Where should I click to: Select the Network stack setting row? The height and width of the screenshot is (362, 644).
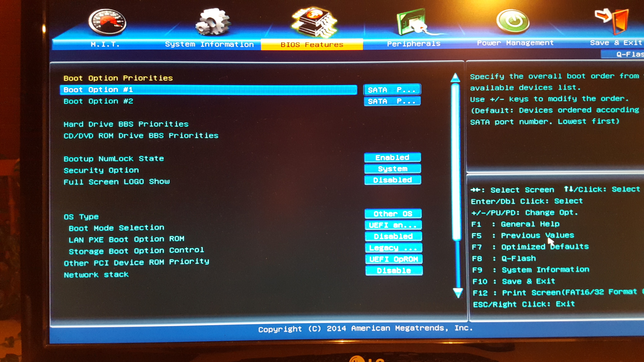click(96, 275)
